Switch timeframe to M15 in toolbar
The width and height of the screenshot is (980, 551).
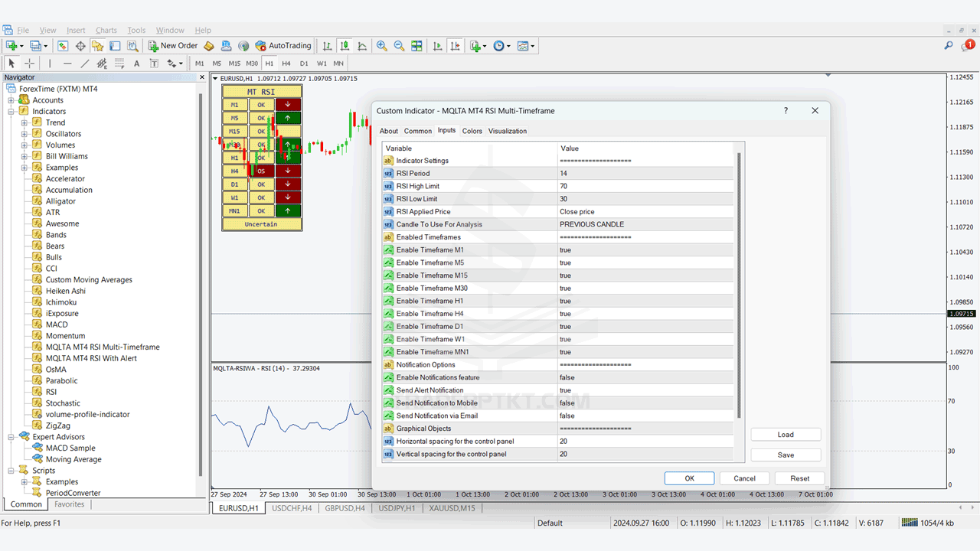tap(234, 64)
